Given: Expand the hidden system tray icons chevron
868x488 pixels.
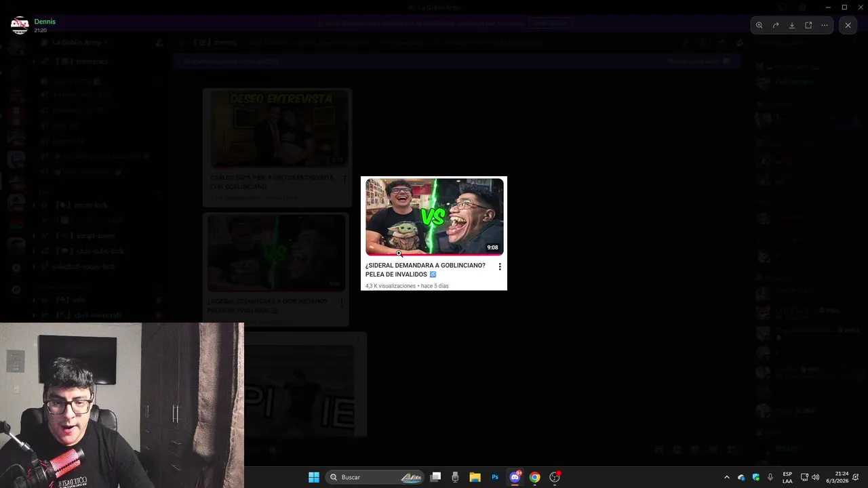Looking at the screenshot, I should [727, 477].
